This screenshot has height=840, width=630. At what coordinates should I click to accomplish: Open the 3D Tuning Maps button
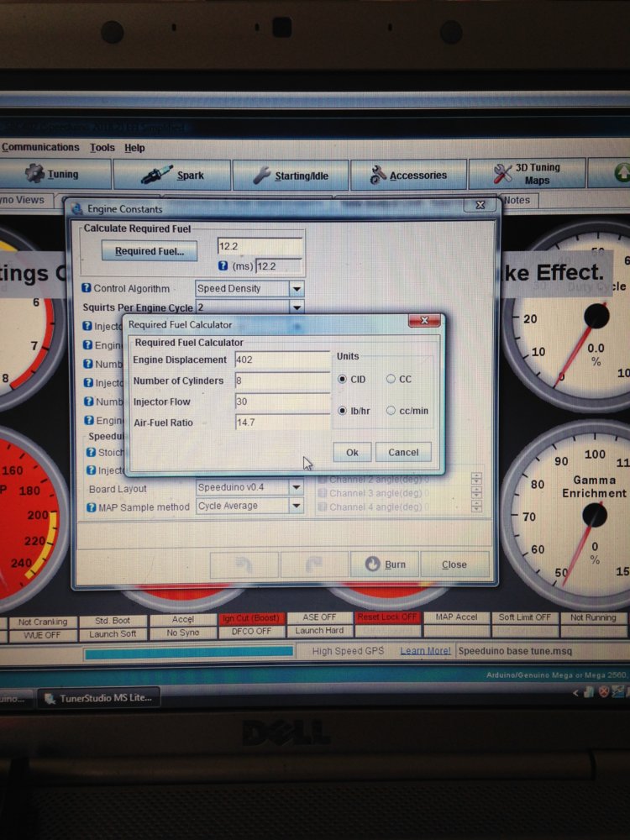528,174
